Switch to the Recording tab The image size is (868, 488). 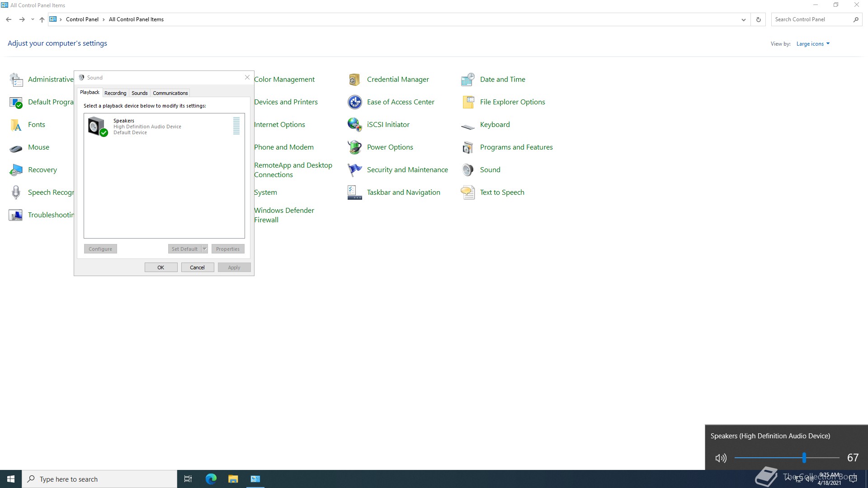[x=115, y=93]
